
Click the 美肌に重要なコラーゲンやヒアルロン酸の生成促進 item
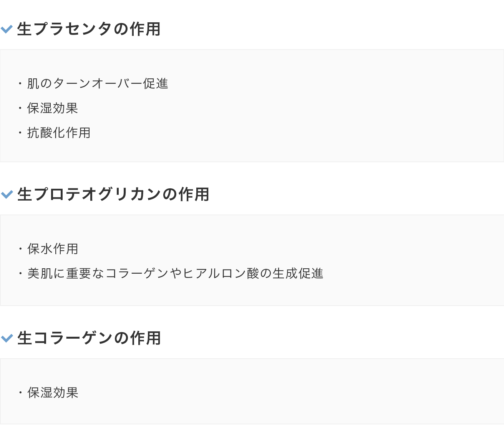175,273
